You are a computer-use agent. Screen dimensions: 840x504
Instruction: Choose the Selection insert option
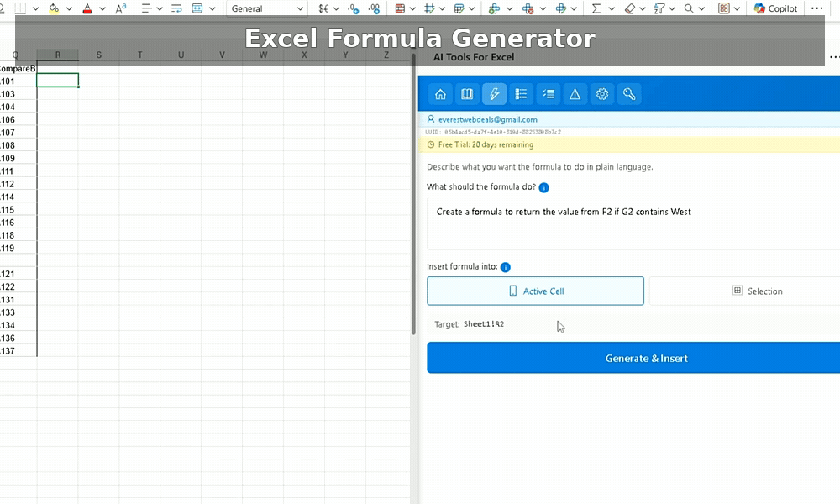[744, 291]
